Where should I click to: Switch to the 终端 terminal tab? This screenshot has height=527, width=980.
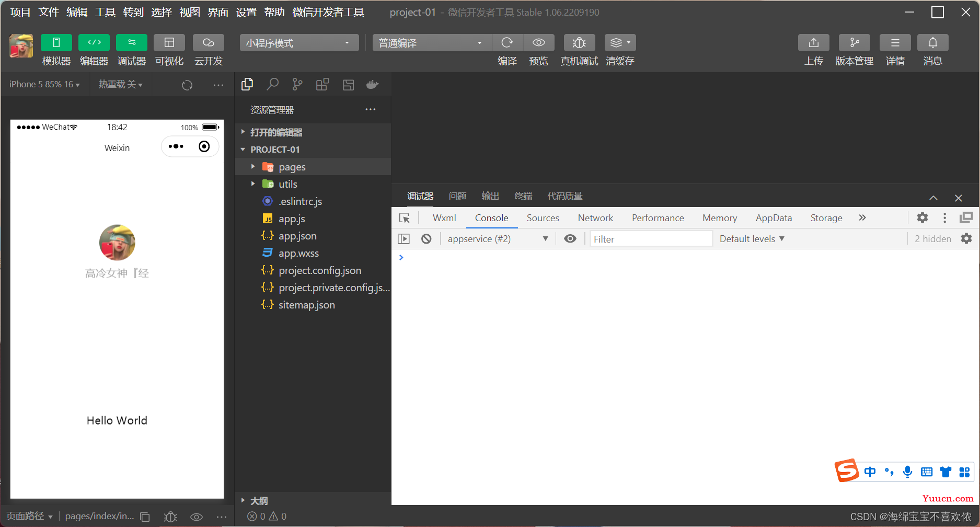[x=523, y=196]
